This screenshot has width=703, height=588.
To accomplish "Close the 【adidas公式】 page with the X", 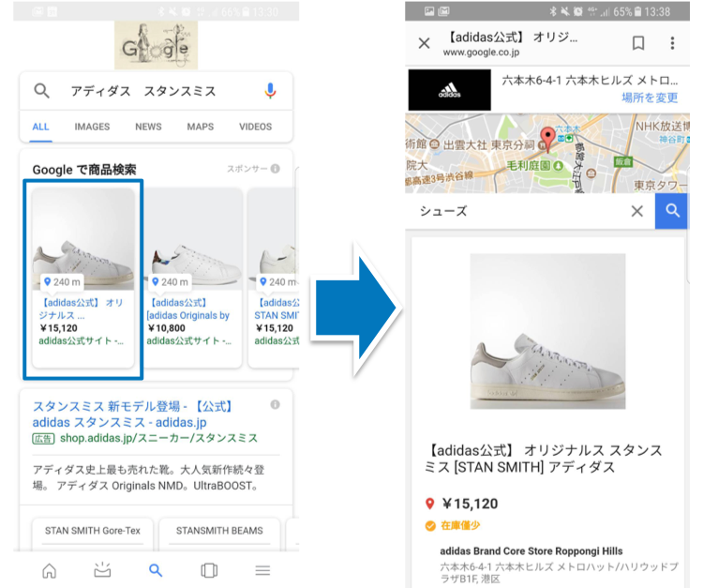I will pos(424,43).
